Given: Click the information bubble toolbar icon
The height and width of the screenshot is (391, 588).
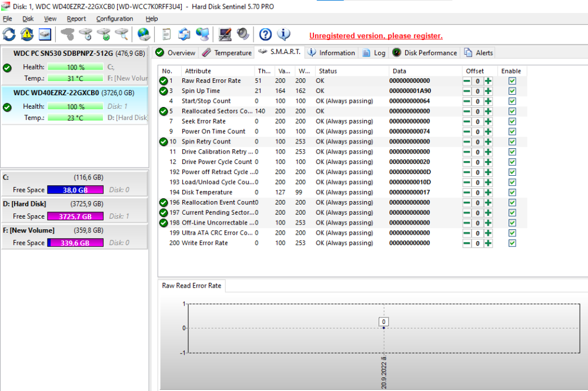Looking at the screenshot, I should 283,34.
